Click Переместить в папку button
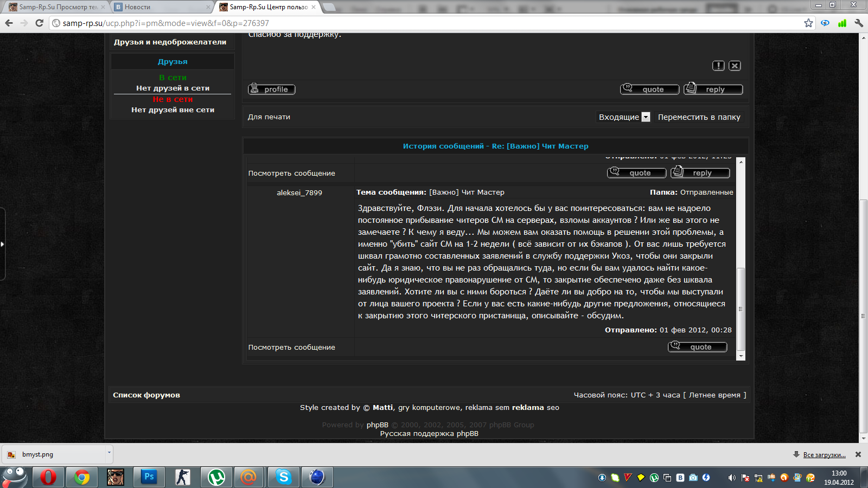 (699, 117)
